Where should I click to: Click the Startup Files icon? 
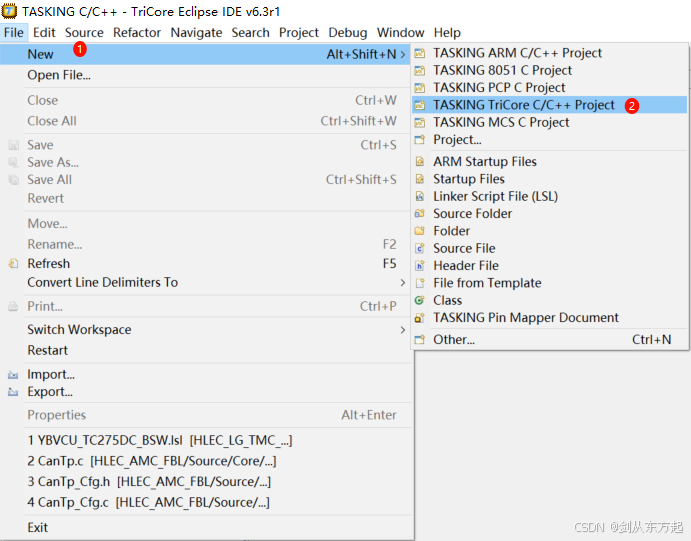(x=420, y=179)
